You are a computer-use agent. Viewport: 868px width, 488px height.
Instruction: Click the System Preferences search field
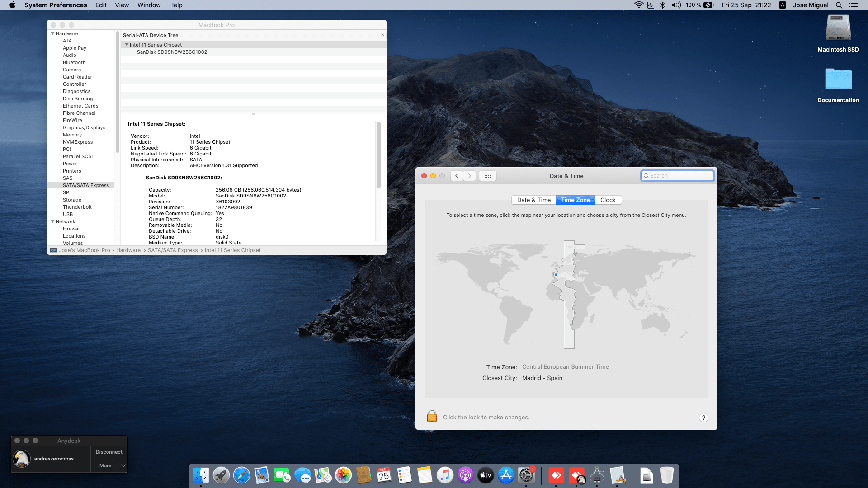pos(677,176)
